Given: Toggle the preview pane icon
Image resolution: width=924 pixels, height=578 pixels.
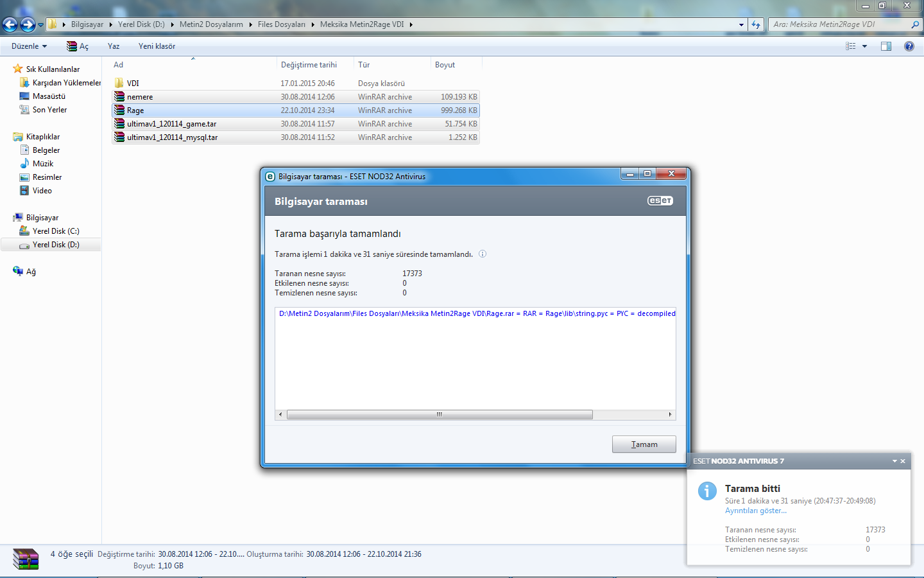Looking at the screenshot, I should pos(886,46).
